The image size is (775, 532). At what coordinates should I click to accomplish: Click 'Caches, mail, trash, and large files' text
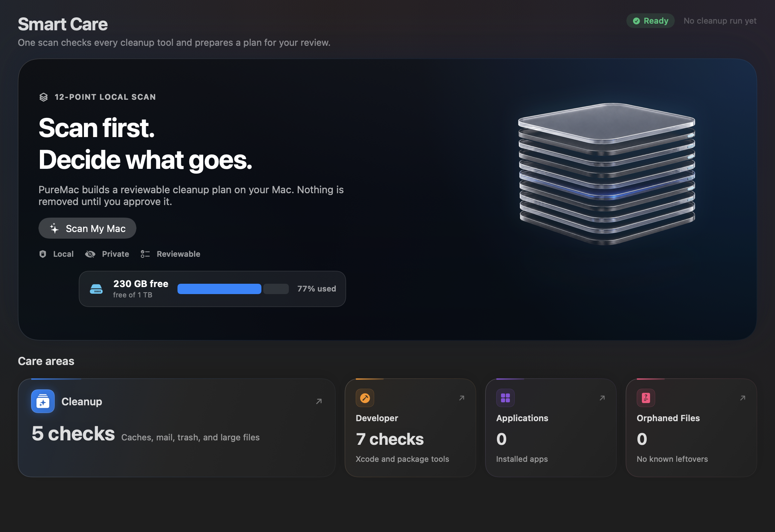pyautogui.click(x=190, y=437)
